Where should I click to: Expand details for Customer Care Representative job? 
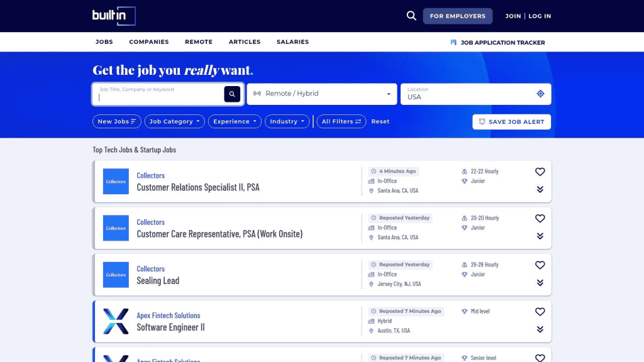point(540,236)
